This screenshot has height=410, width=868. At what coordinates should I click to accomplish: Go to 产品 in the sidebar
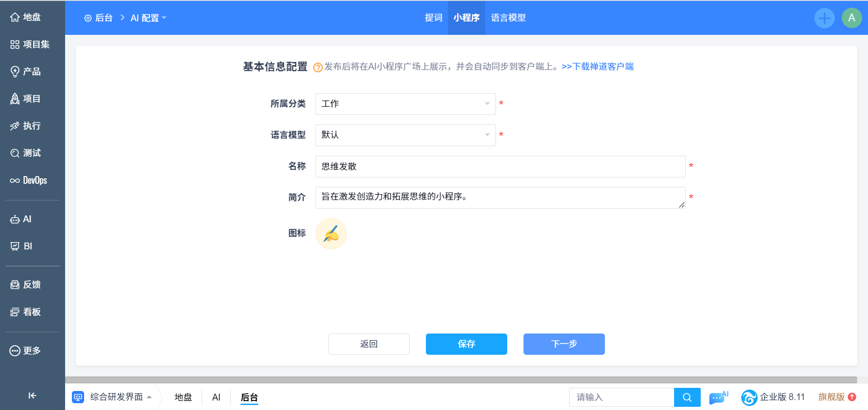[26, 72]
